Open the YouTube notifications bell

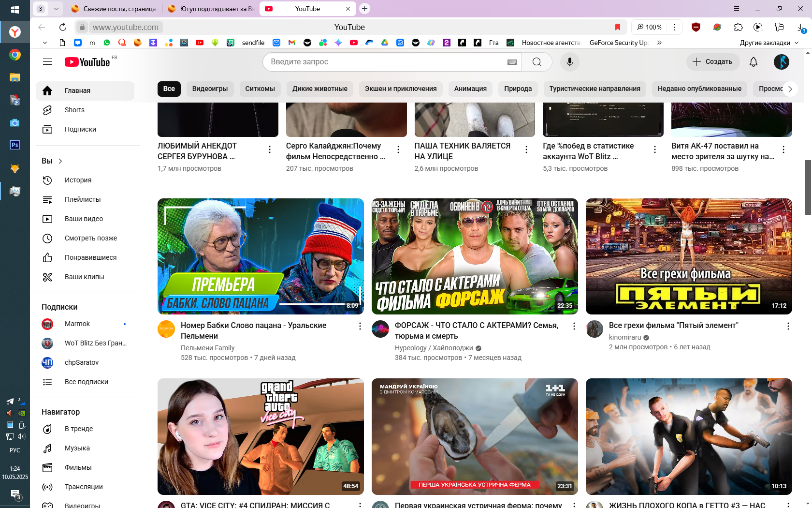[x=754, y=62]
